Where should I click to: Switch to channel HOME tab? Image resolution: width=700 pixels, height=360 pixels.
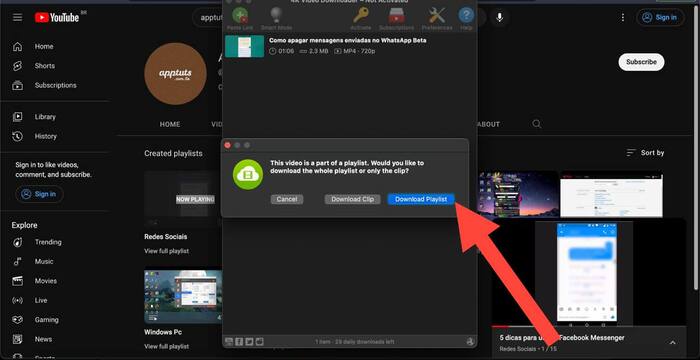tap(170, 124)
